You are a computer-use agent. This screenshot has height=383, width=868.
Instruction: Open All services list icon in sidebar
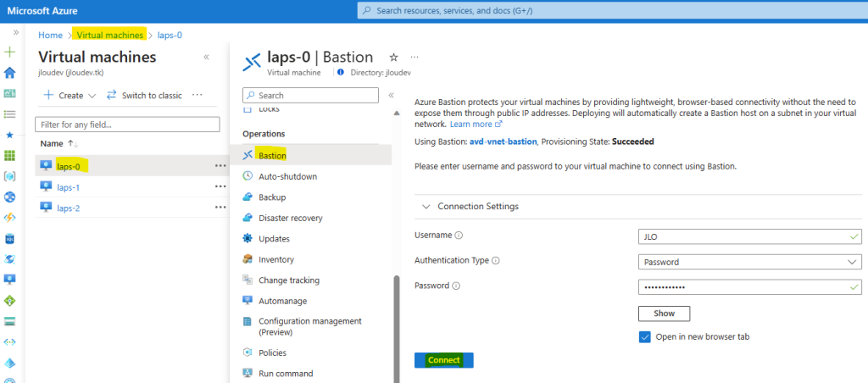(x=10, y=114)
